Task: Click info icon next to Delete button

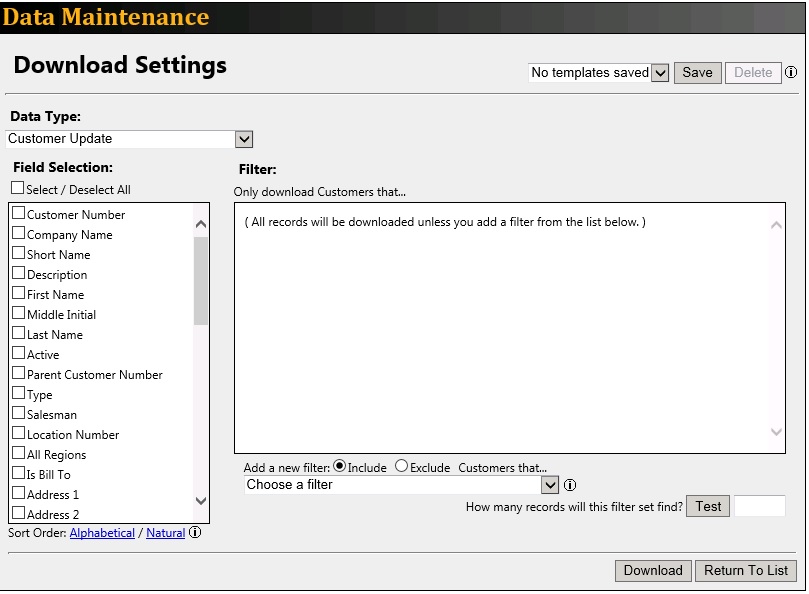Action: 791,73
